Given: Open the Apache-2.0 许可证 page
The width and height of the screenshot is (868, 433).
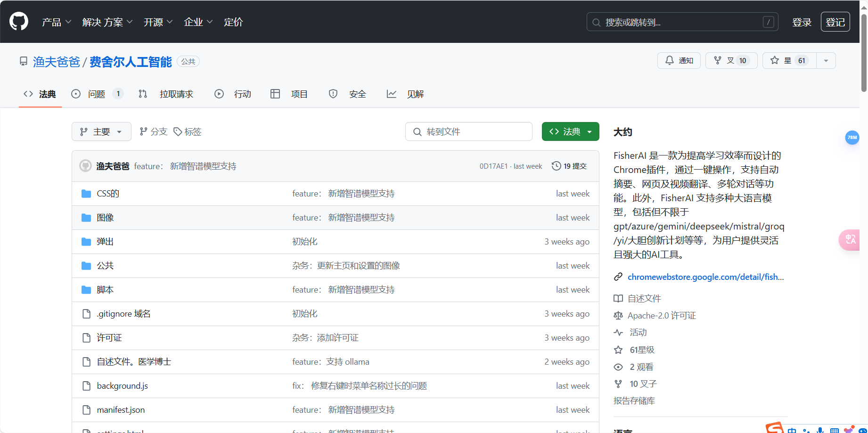Looking at the screenshot, I should click(x=661, y=315).
